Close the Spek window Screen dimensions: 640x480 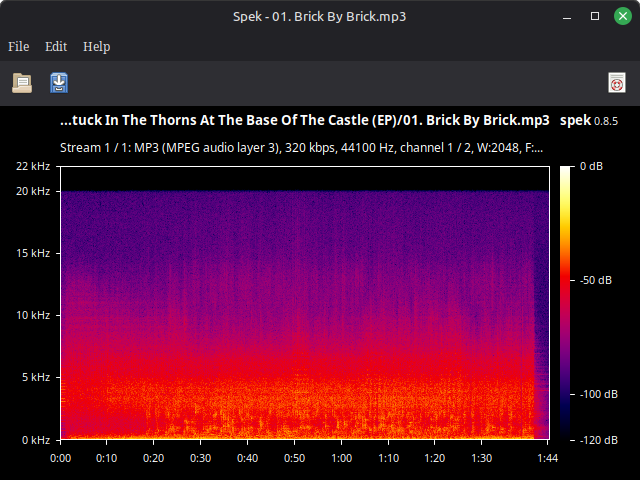[622, 16]
